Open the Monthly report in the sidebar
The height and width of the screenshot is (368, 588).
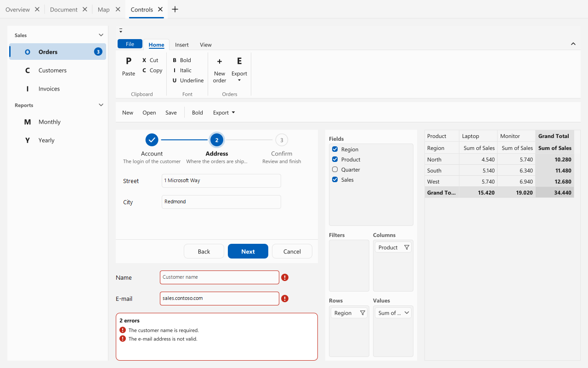coord(57,122)
